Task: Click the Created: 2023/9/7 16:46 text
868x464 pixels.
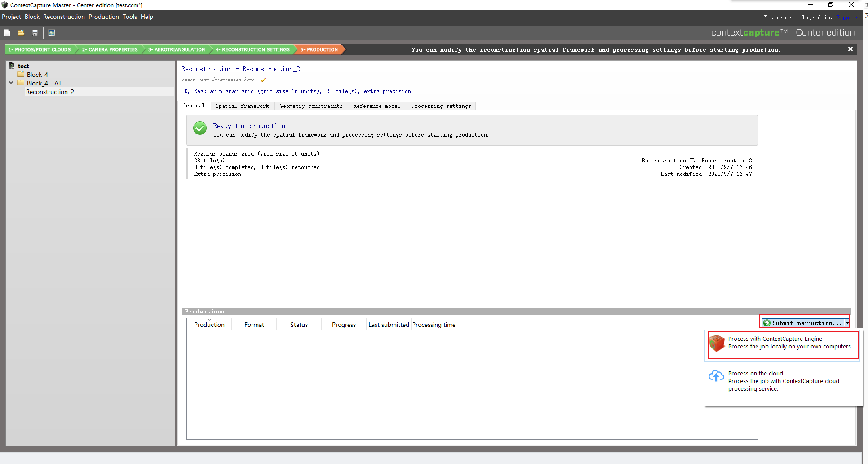Action: tap(716, 167)
